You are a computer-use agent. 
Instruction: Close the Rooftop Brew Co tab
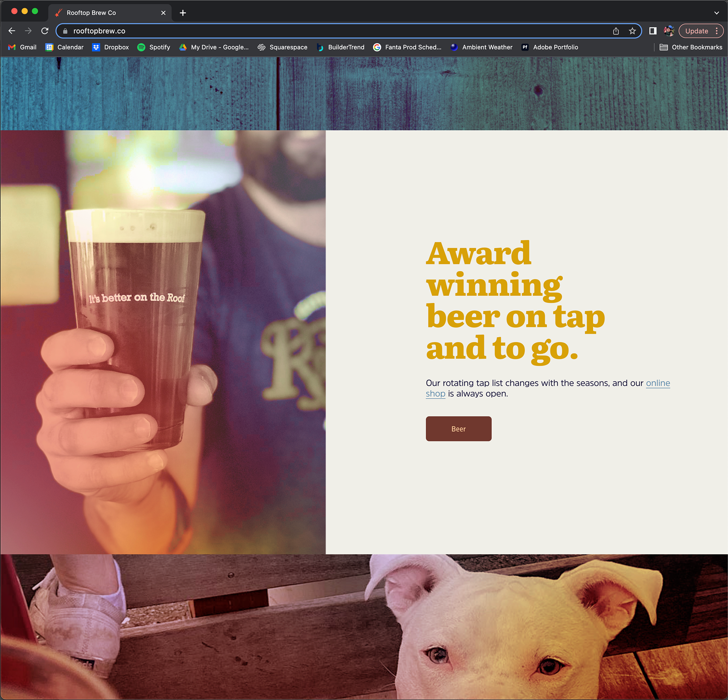click(163, 13)
